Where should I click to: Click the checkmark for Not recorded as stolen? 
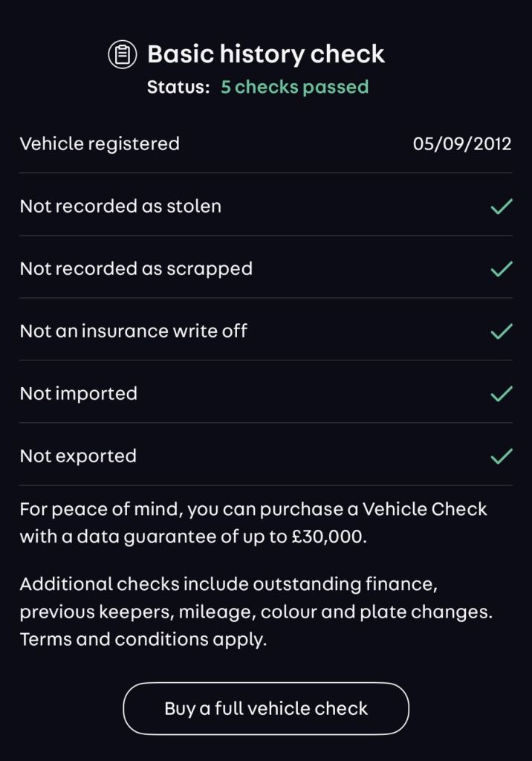click(502, 206)
